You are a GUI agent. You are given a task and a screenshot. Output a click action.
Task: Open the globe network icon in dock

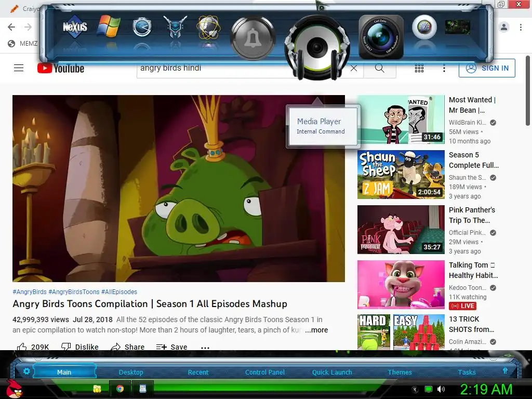[209, 26]
